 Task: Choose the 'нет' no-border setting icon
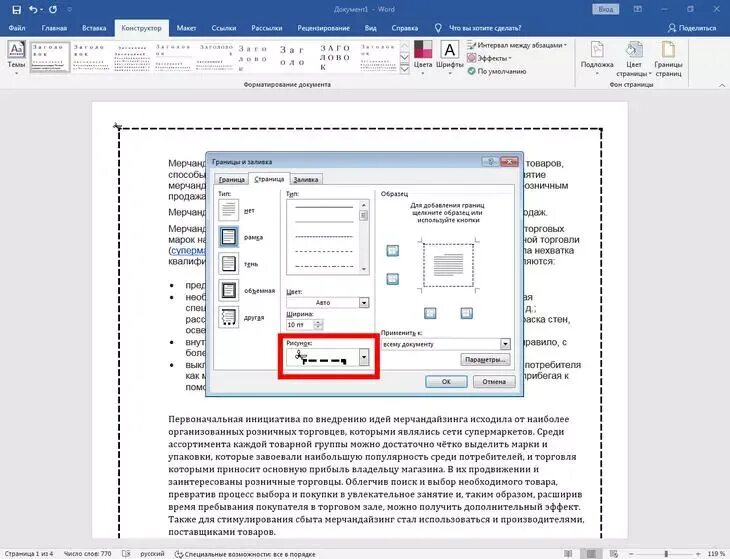tap(228, 210)
